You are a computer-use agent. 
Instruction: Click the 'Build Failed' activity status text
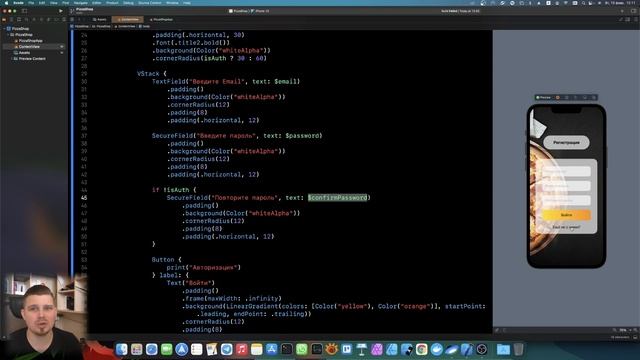point(449,11)
